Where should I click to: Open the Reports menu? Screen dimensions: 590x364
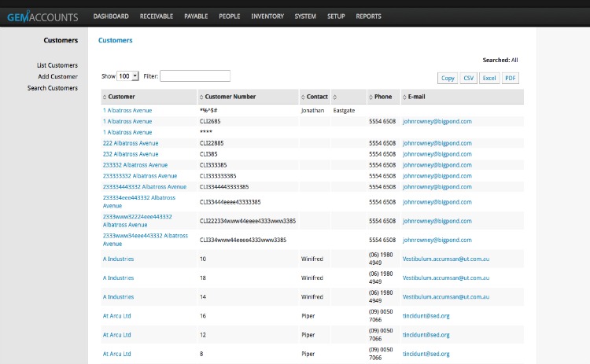[368, 16]
